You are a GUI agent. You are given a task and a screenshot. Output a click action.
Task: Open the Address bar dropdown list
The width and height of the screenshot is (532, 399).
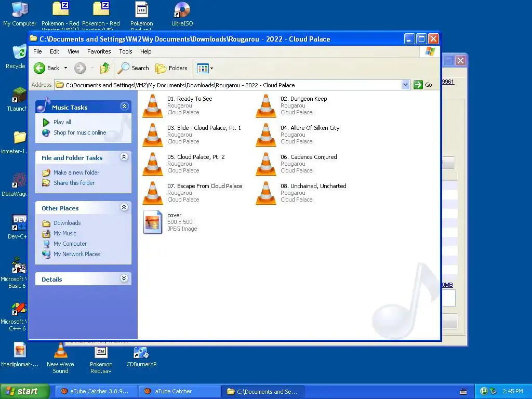405,85
